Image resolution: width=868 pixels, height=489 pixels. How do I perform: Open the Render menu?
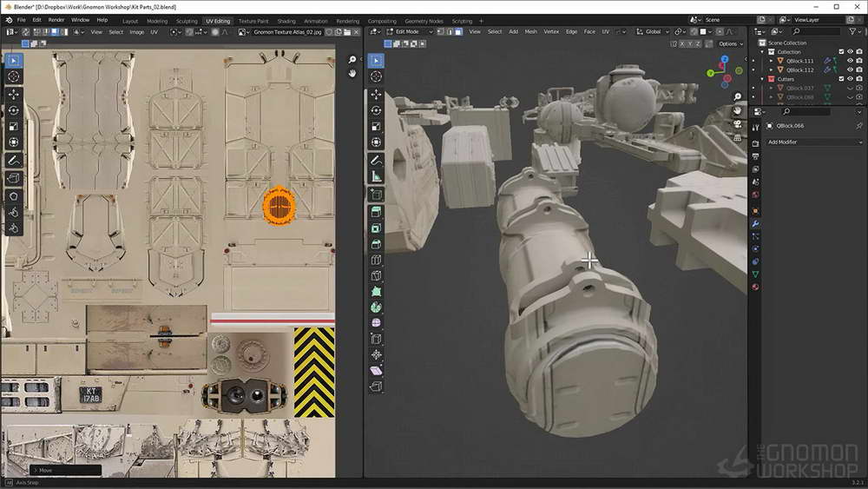tap(56, 20)
